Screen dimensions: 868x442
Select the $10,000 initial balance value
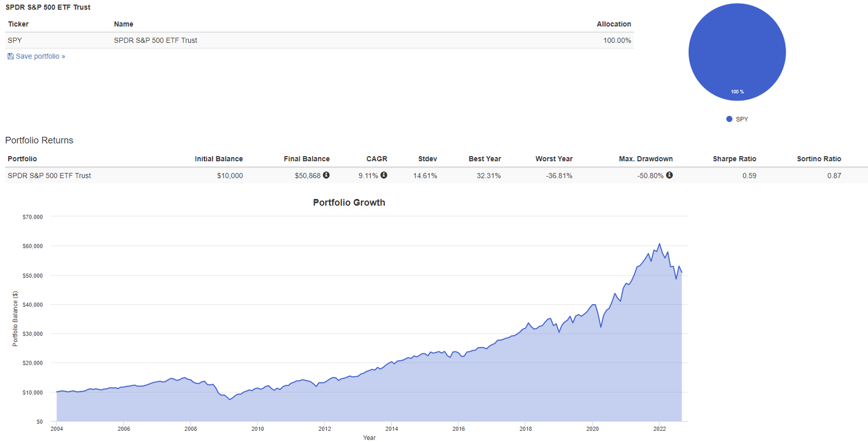230,175
